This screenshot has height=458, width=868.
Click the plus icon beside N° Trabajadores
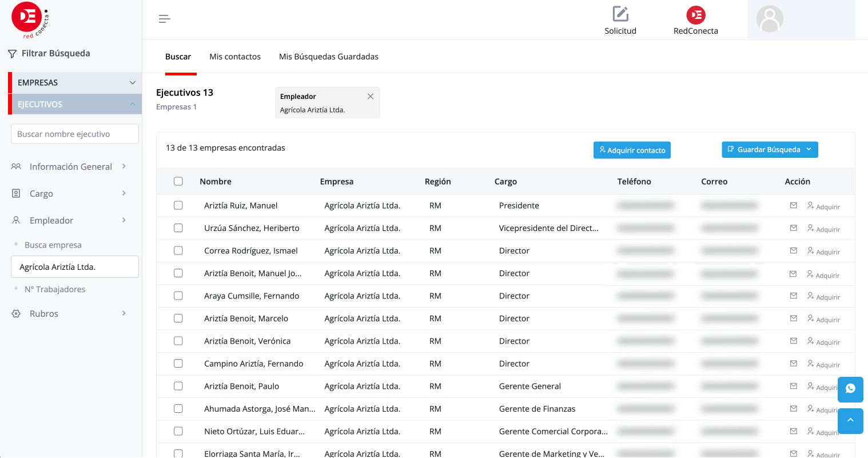pyautogui.click(x=16, y=289)
